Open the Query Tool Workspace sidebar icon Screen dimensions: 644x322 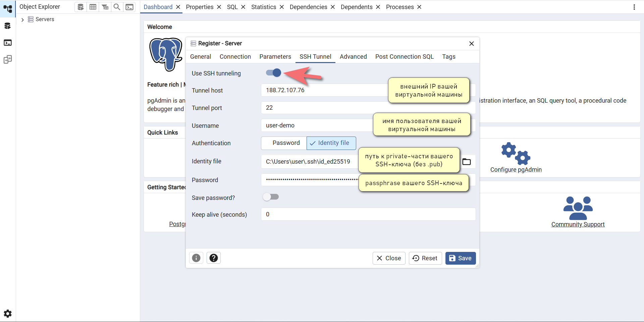[8, 26]
